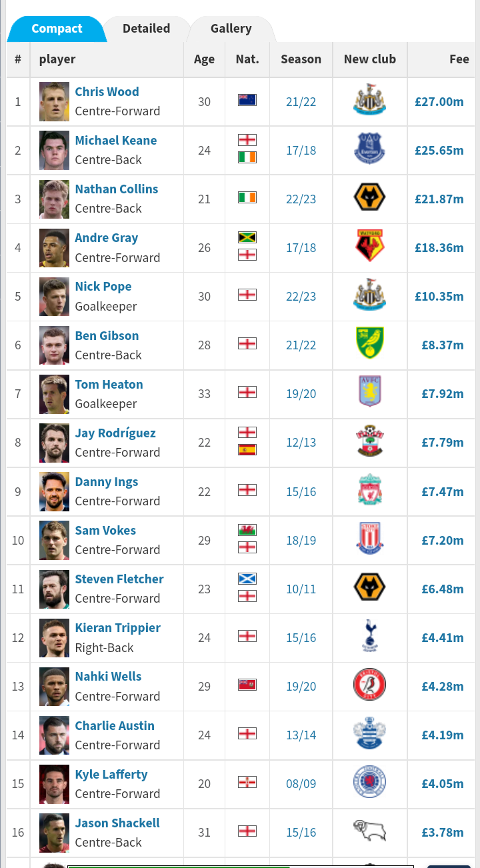Open Michael Keane's player profile link
The image size is (480, 868).
click(x=116, y=141)
